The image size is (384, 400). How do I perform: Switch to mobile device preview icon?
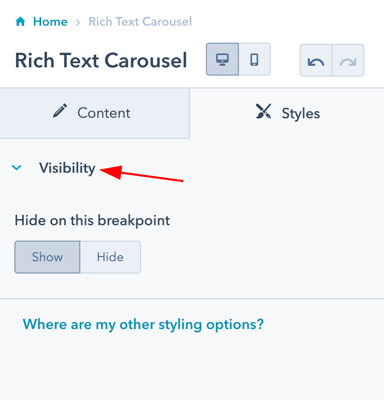(254, 59)
